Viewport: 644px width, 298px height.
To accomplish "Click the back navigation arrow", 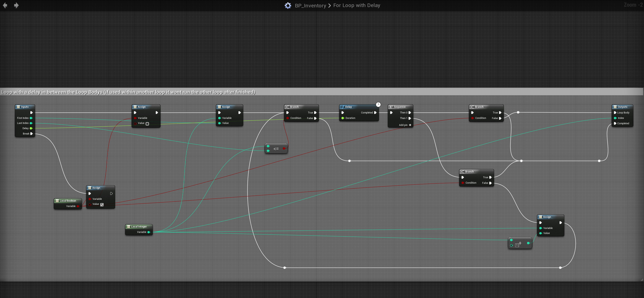I will pos(5,5).
